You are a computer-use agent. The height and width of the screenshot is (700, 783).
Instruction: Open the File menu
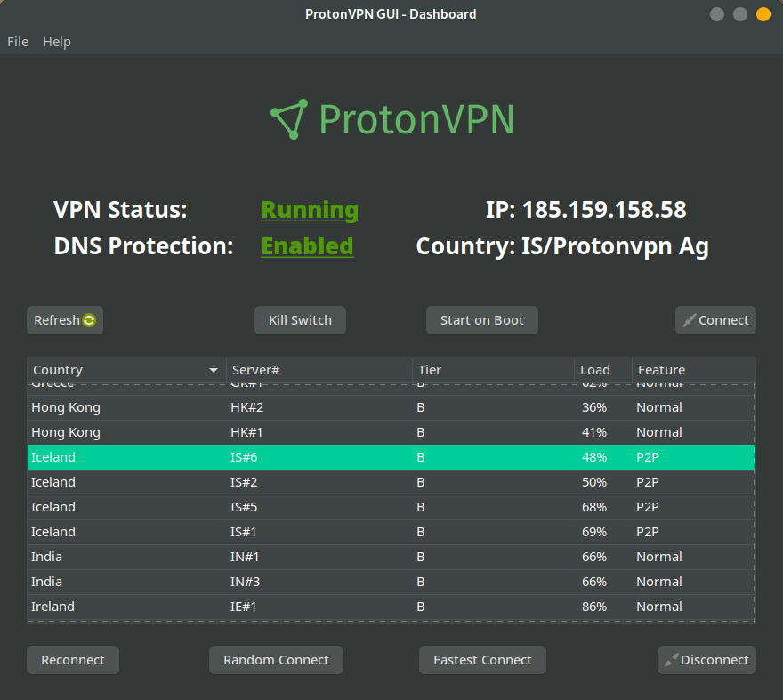tap(17, 41)
